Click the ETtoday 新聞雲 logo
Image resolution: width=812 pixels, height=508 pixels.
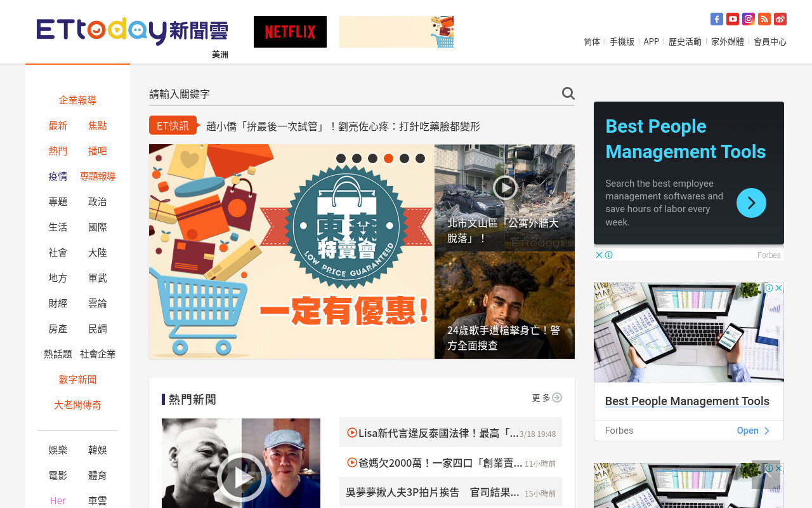132,31
